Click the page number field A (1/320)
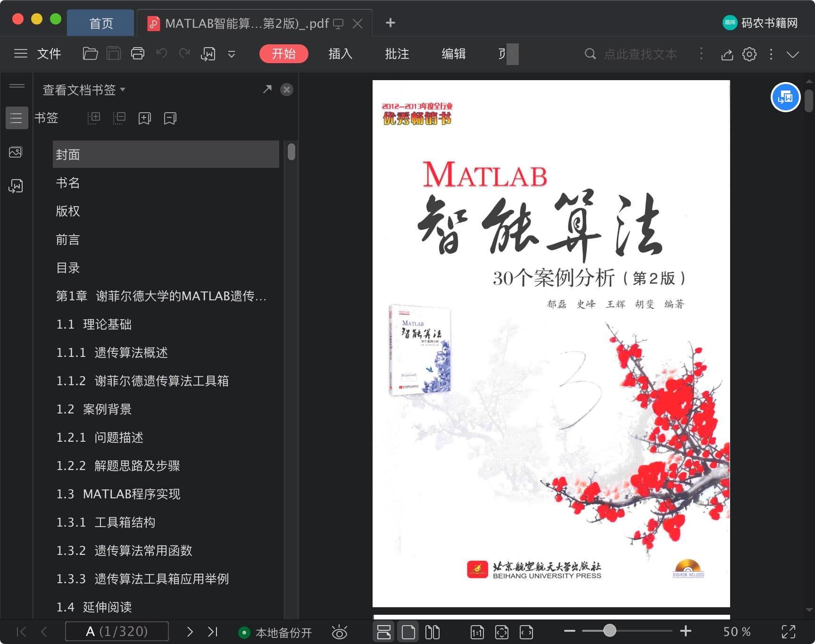Viewport: 815px width, 644px height. point(117,631)
